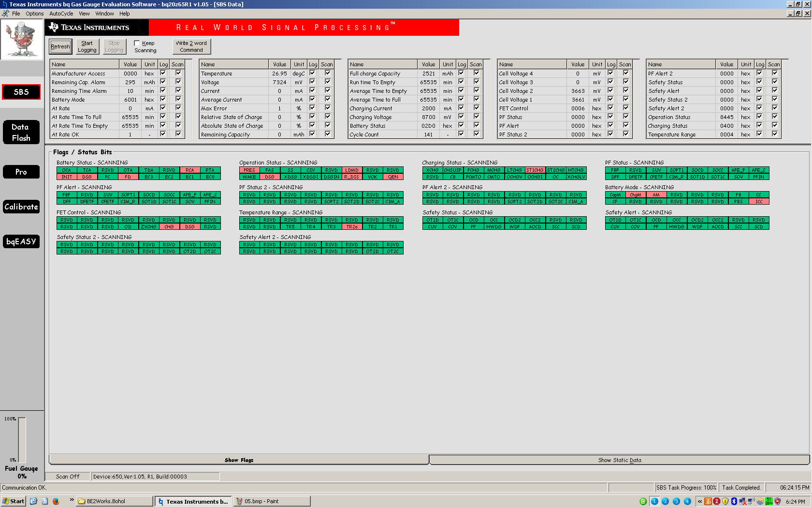Uncheck the Log box for Temperature
Viewport: 812px width, 508px height.
tap(312, 73)
